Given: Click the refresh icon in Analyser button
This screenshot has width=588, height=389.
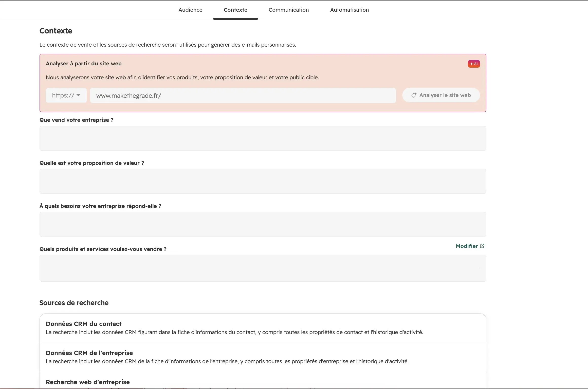Looking at the screenshot, I should [x=414, y=95].
